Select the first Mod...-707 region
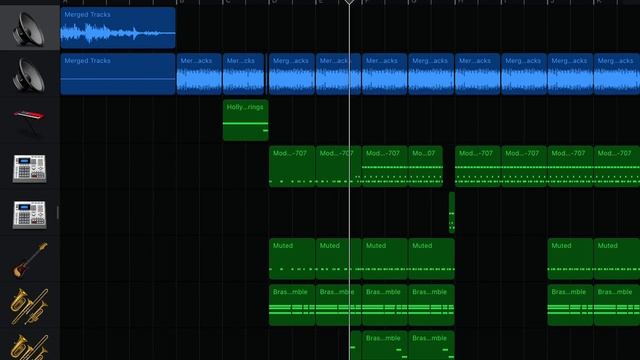The height and width of the screenshot is (360, 640). [292, 166]
